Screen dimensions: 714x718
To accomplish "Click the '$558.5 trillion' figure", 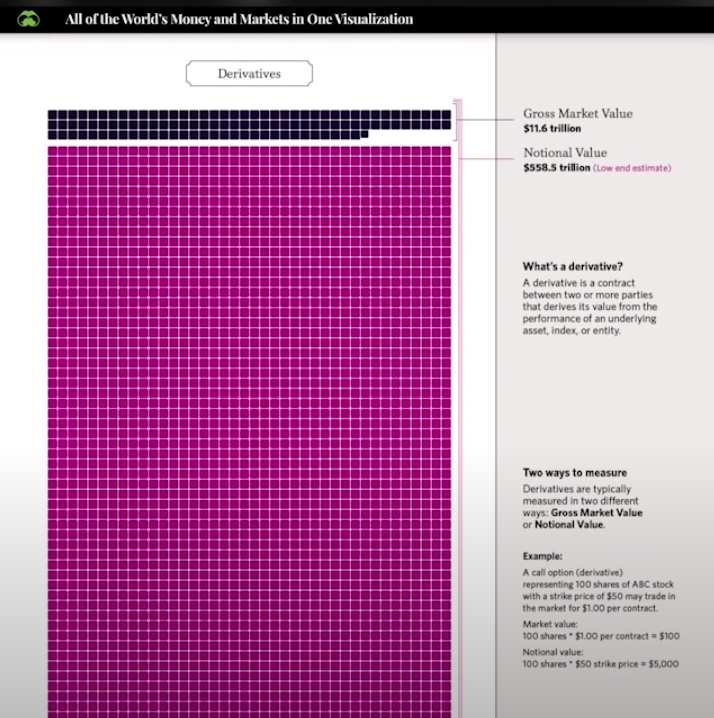I will pos(557,168).
